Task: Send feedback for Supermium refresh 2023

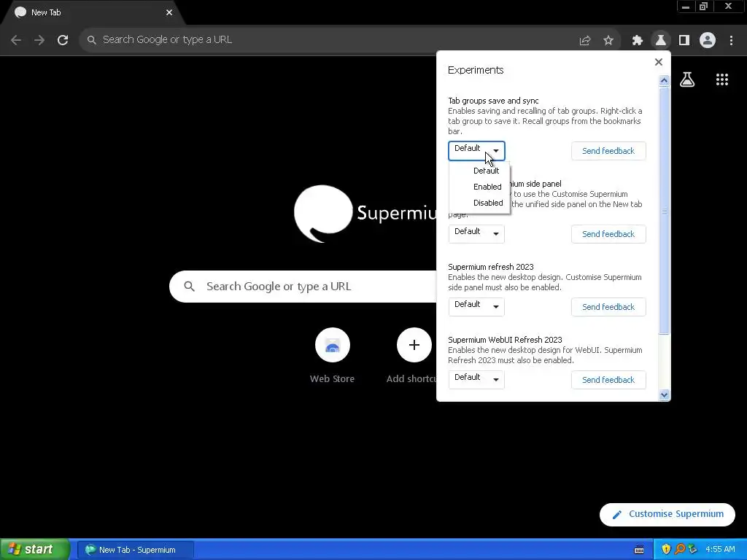Action: click(608, 307)
